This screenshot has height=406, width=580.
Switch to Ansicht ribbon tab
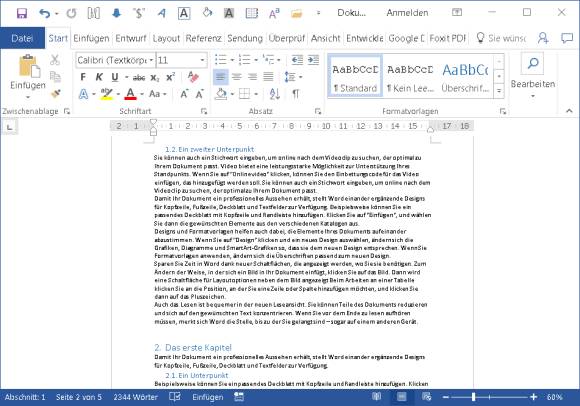click(326, 38)
